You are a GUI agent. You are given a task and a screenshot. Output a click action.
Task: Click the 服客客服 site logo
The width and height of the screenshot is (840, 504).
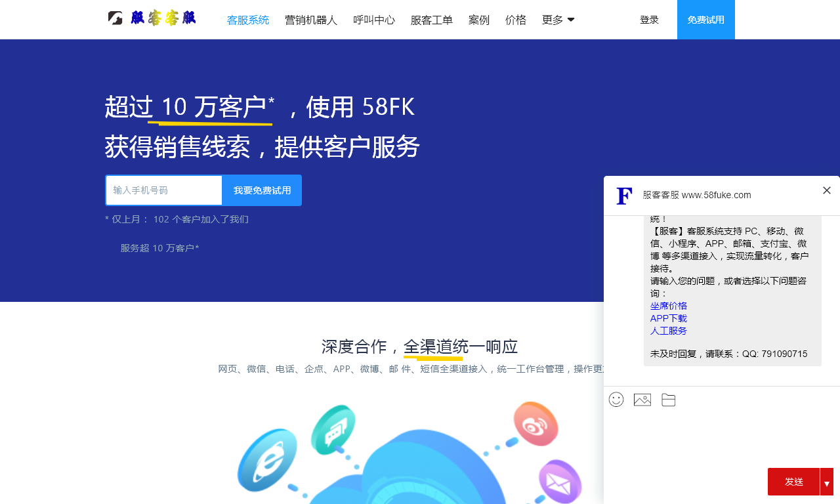[152, 18]
